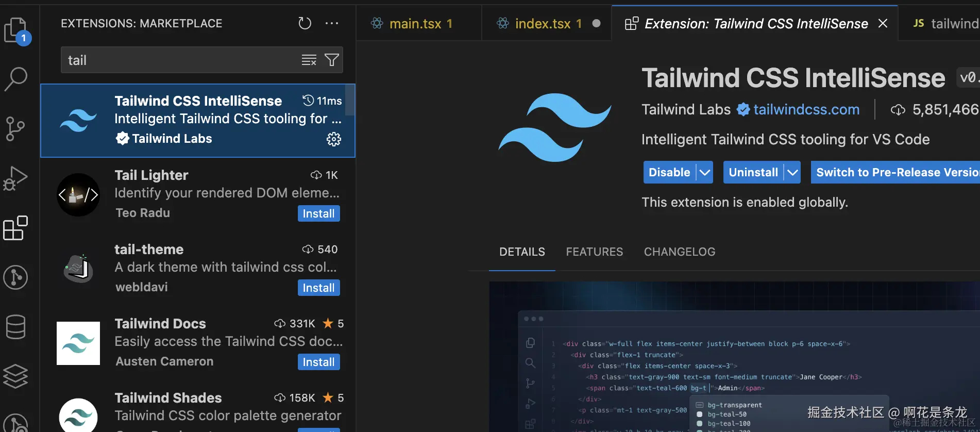Viewport: 980px width, 432px height.
Task: Click the webldavi publisher name
Action: point(142,287)
